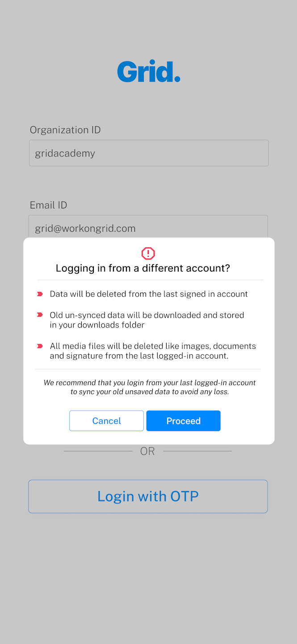Click the 'Logging in from a different account?' heading
Viewport: 297px width, 644px height.
(x=143, y=268)
